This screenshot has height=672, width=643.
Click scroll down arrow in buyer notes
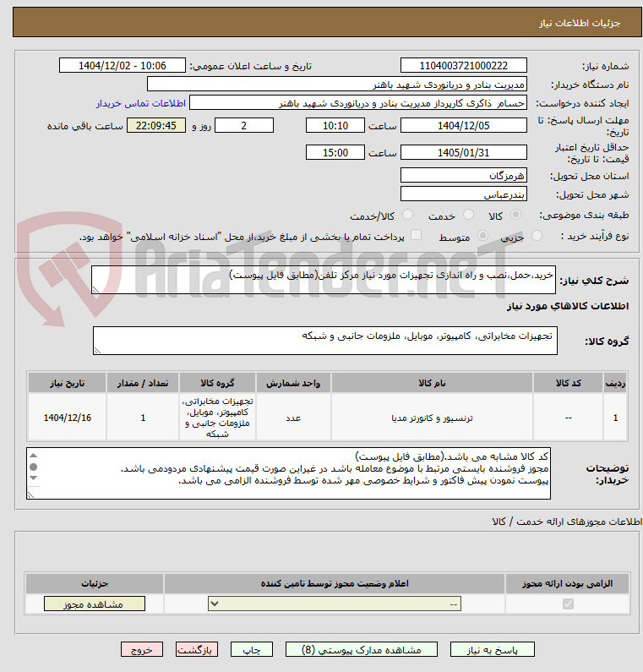pyautogui.click(x=34, y=478)
